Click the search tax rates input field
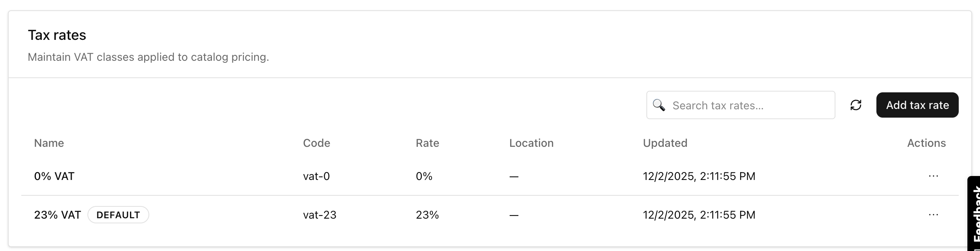The image size is (980, 251). tap(741, 105)
